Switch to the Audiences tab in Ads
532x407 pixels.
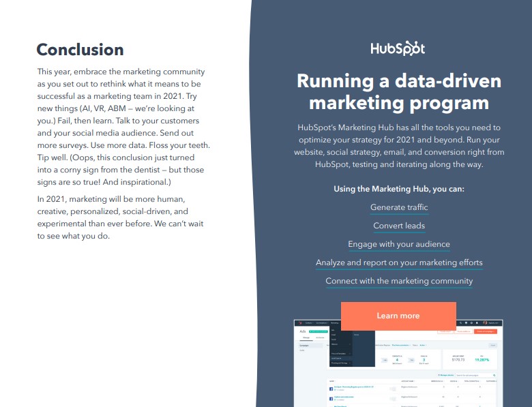tap(320, 337)
